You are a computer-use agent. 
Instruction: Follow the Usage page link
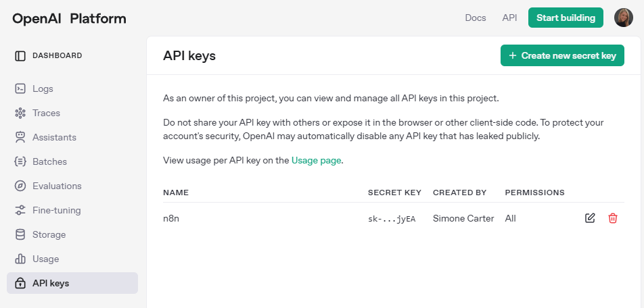click(x=316, y=161)
